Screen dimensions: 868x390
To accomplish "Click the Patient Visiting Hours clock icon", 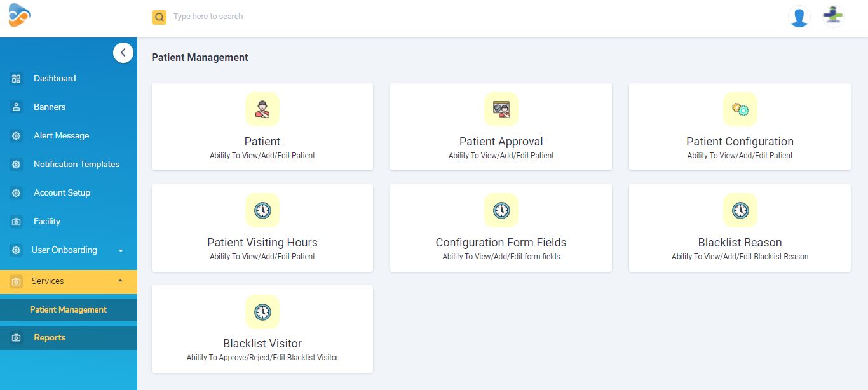I will (262, 210).
